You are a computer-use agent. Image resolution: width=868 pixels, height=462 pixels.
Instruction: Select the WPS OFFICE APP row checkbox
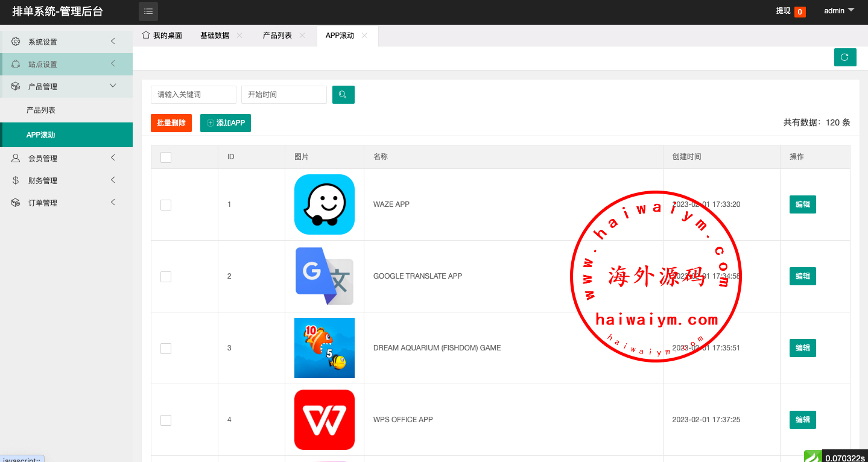(166, 420)
